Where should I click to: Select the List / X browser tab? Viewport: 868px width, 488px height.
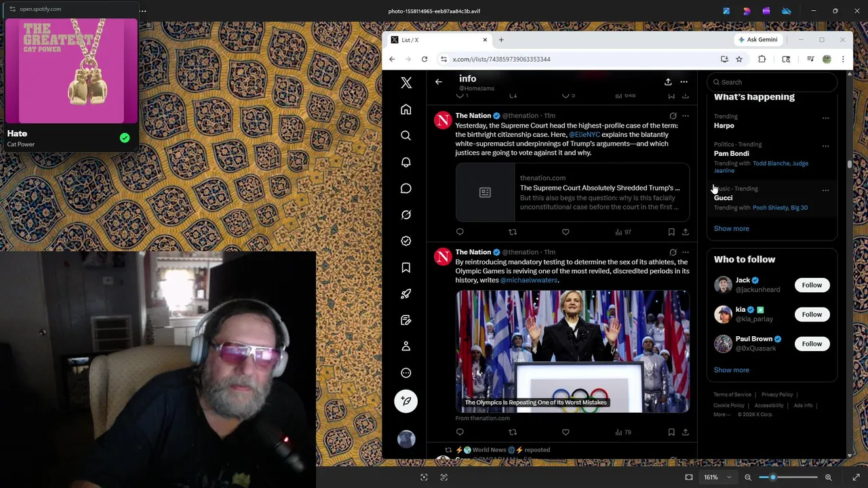pos(437,40)
